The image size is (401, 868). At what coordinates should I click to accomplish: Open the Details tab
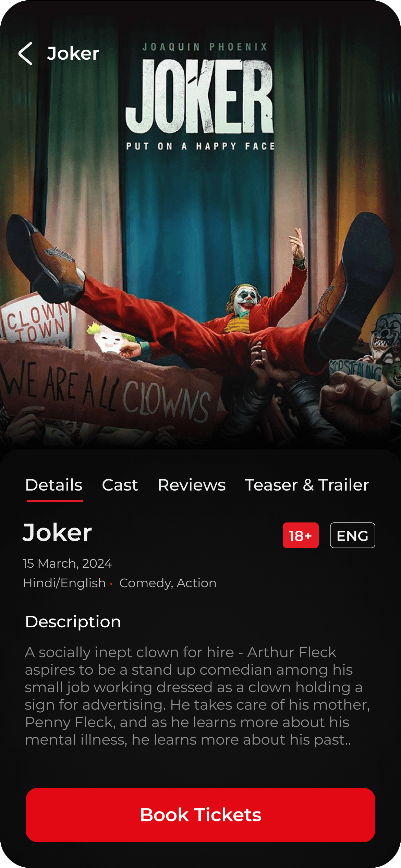click(x=54, y=485)
